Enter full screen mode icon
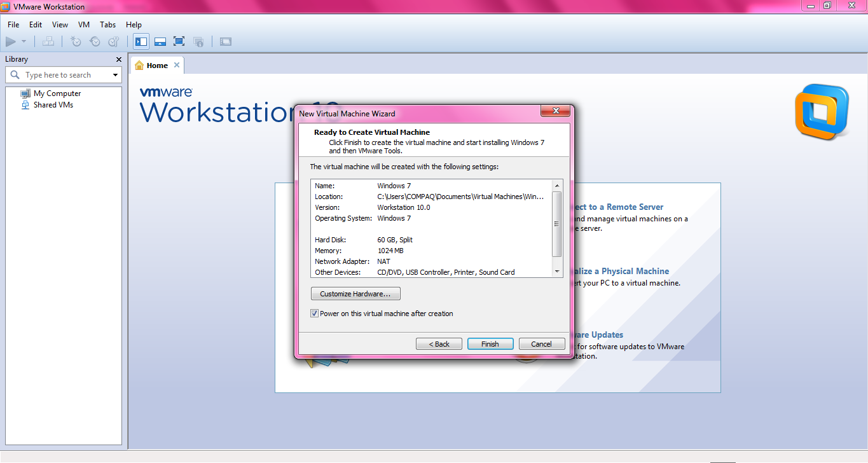 [x=179, y=42]
